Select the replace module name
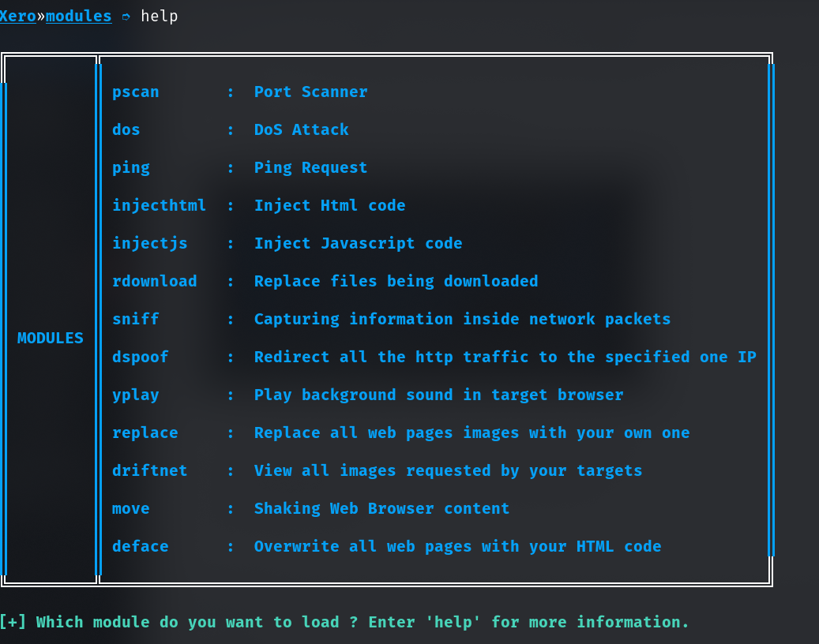 point(145,433)
